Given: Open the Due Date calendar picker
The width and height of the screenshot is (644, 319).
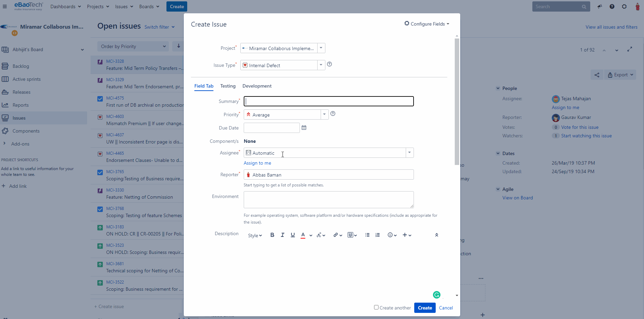Looking at the screenshot, I should 304,128.
